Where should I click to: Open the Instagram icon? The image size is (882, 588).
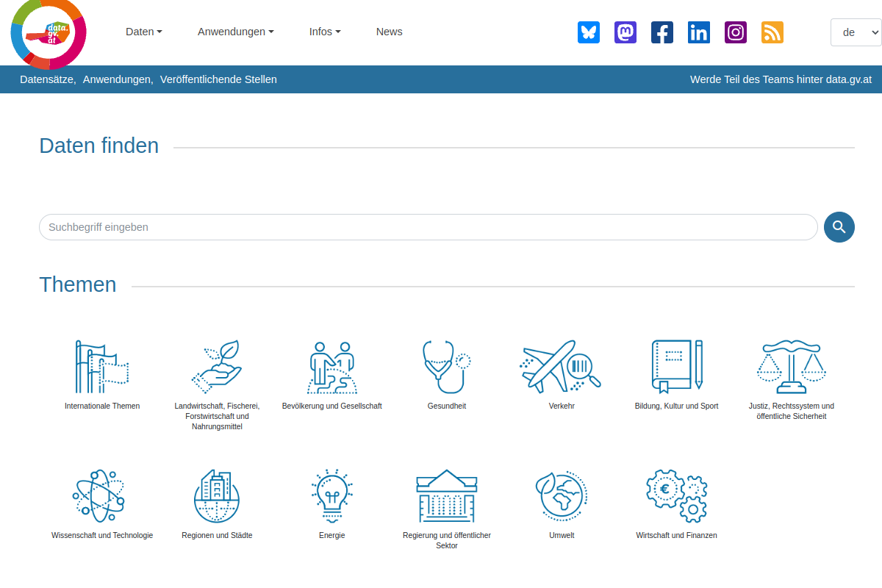[x=736, y=32]
